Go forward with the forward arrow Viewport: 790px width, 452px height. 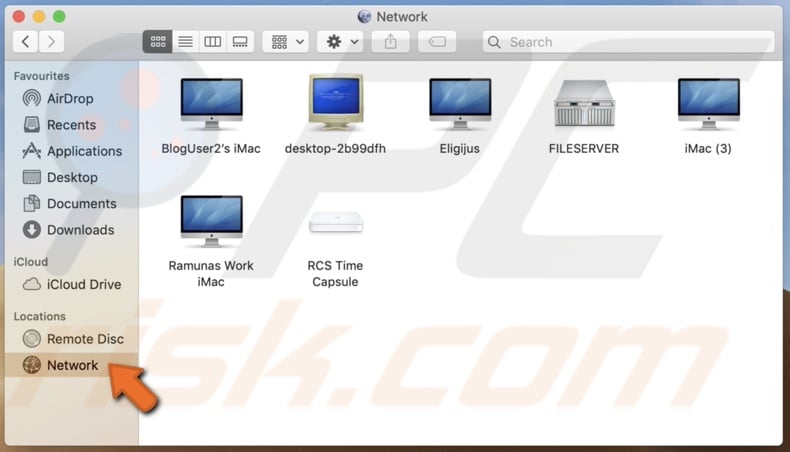pyautogui.click(x=51, y=42)
